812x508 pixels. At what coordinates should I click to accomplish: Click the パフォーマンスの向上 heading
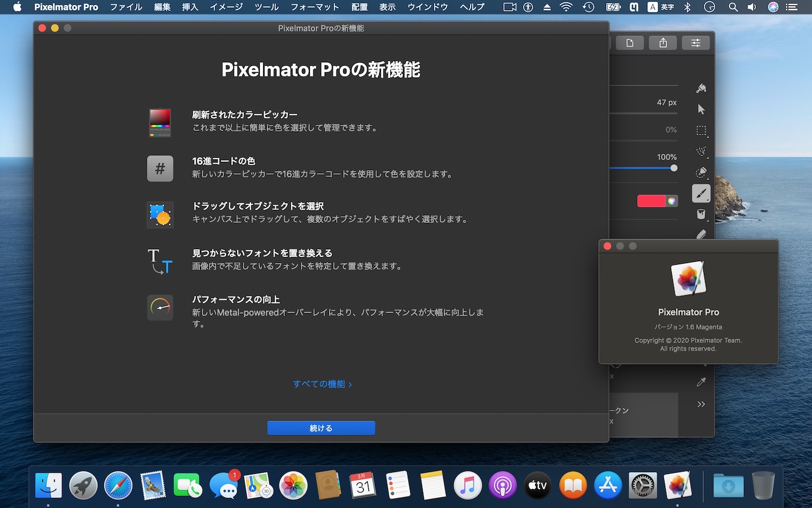click(x=236, y=299)
